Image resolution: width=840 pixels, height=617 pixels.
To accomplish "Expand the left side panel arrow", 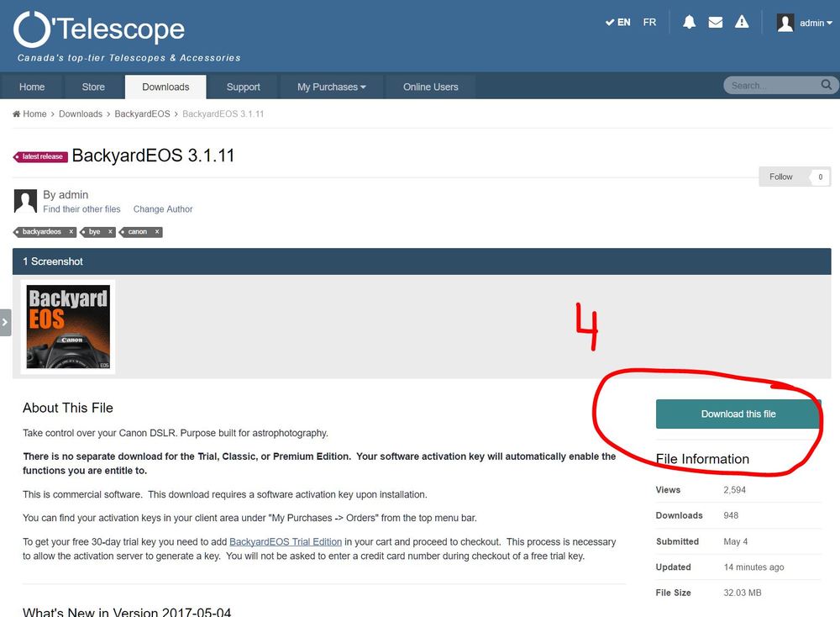I will (5, 322).
